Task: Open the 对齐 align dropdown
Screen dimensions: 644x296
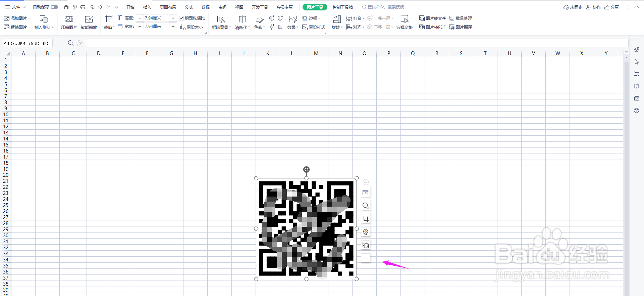Action: click(x=355, y=27)
